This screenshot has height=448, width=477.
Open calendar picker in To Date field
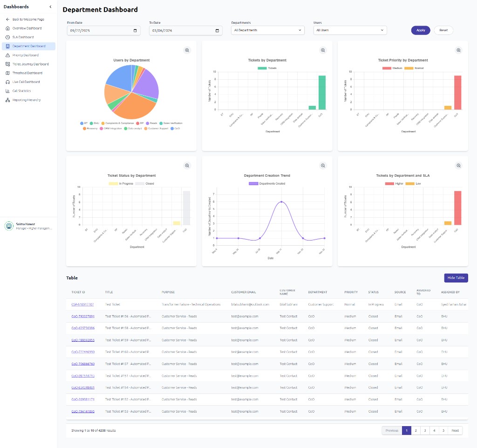(x=218, y=30)
